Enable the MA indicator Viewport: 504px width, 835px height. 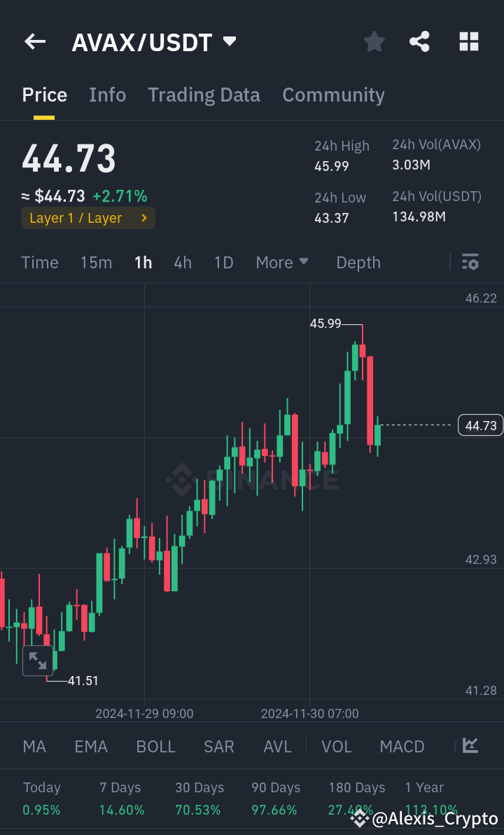tap(34, 747)
